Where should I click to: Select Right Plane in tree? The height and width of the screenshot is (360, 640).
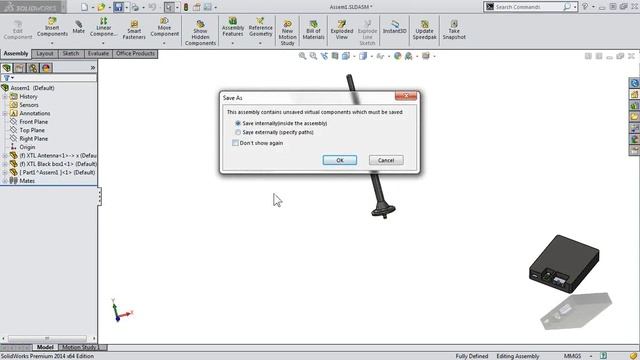[33, 139]
